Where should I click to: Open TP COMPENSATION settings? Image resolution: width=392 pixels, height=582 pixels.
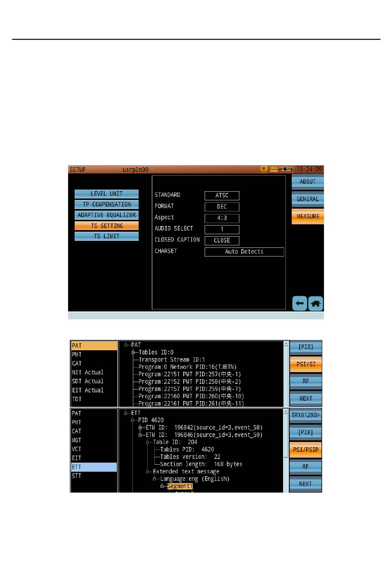point(106,204)
